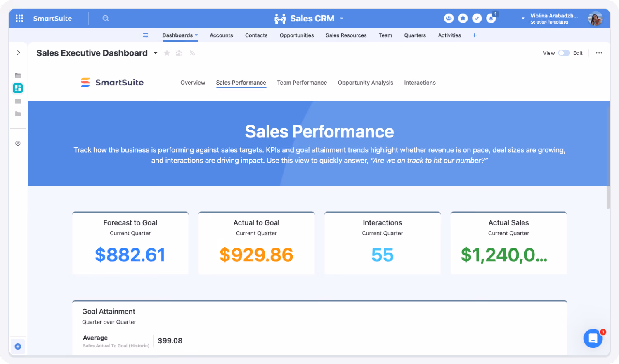Click the SmartSuite brand name at top-left
The height and width of the screenshot is (364, 619).
pyautogui.click(x=52, y=18)
